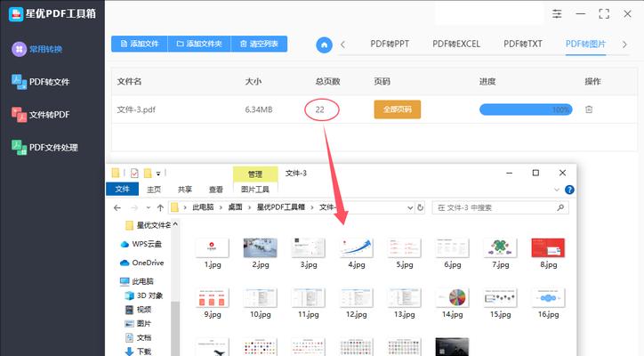Open 视频 in navigation pane

coord(139,310)
